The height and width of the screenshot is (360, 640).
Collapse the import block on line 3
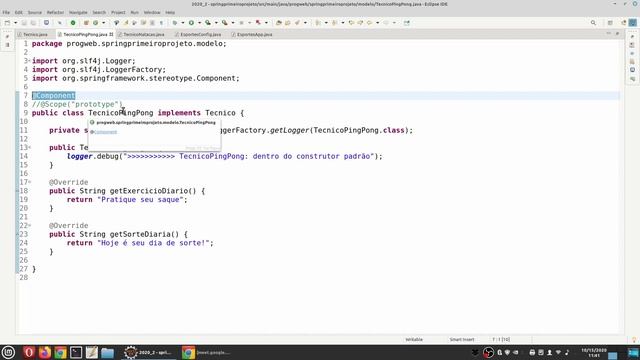coord(29,61)
